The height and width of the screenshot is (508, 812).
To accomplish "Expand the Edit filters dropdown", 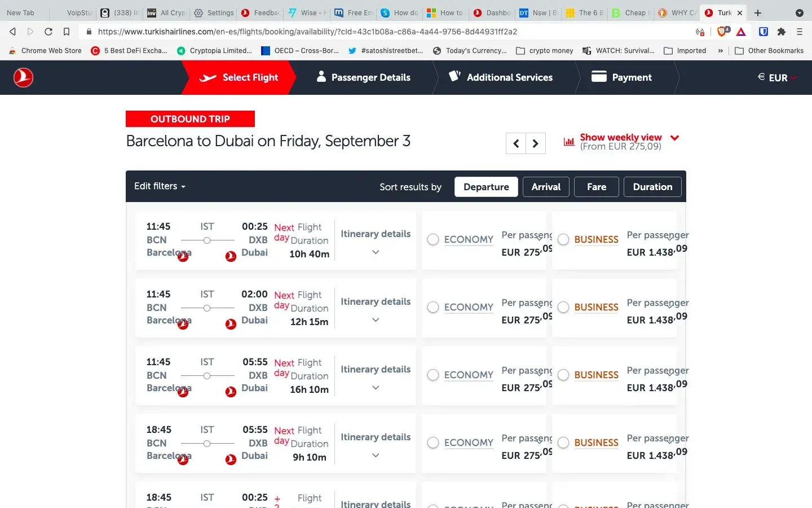I will point(160,186).
